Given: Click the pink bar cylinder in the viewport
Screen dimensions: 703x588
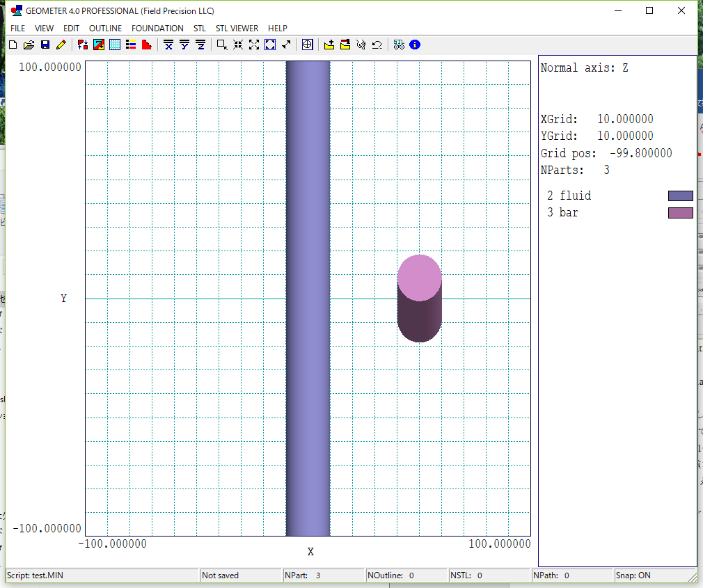Looking at the screenshot, I should (x=419, y=299).
